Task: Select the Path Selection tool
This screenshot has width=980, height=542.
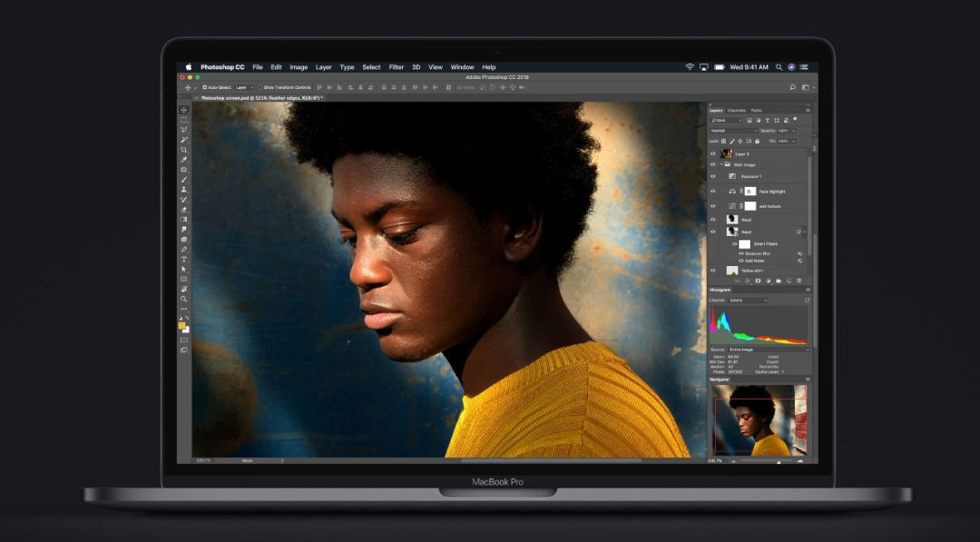Action: coord(183,270)
